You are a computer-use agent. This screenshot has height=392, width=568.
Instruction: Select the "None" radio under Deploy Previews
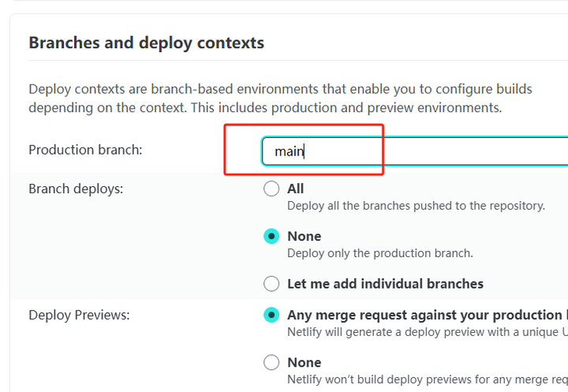click(x=271, y=362)
